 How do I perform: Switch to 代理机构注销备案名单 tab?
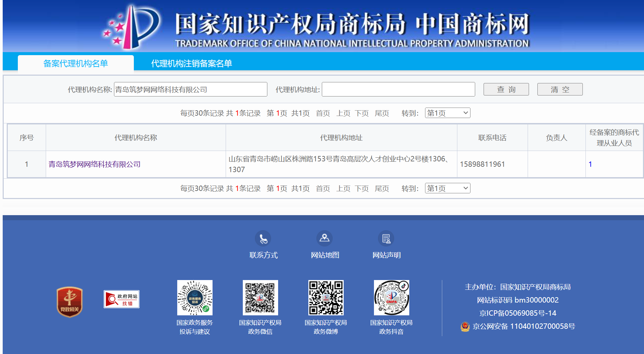point(191,63)
